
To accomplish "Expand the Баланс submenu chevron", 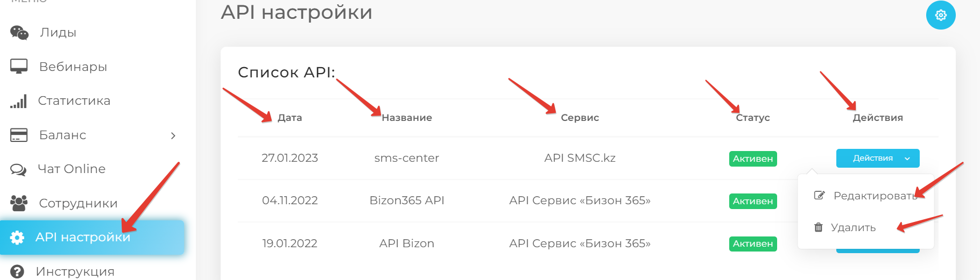I will pos(173,135).
